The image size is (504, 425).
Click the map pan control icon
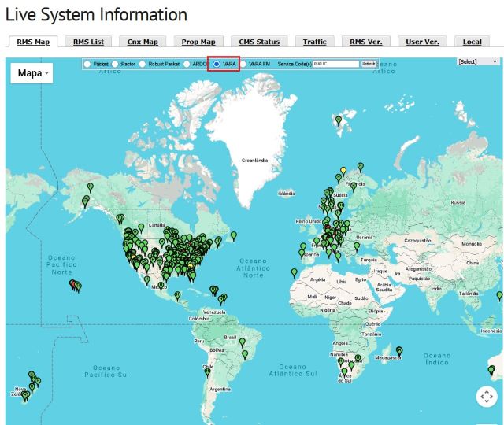coord(487,398)
